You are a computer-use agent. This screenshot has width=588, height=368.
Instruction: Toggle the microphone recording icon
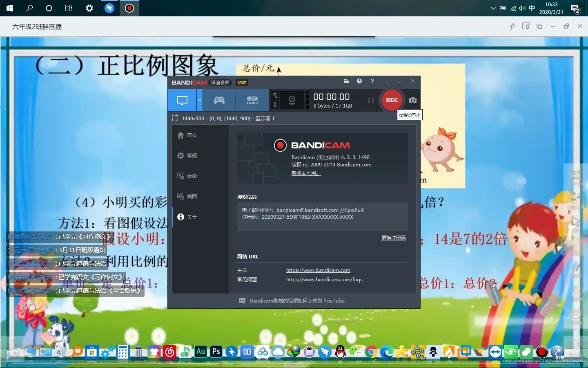[x=275, y=105]
